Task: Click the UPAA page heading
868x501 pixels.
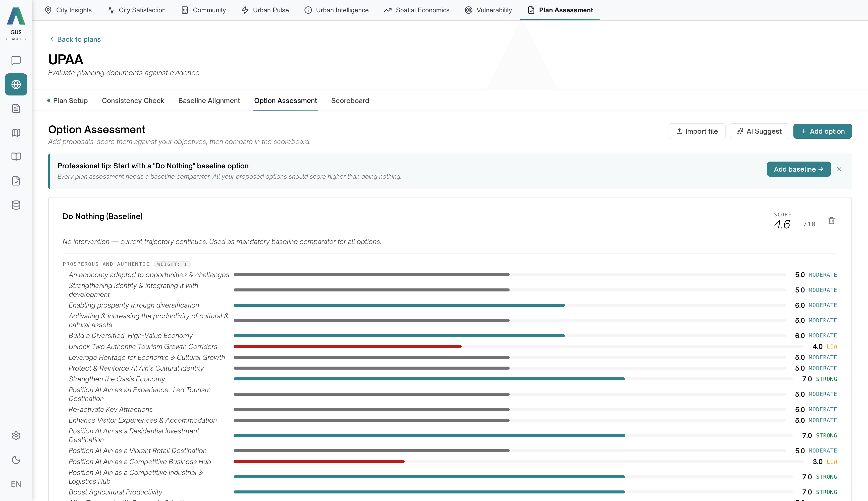Action: [65, 59]
